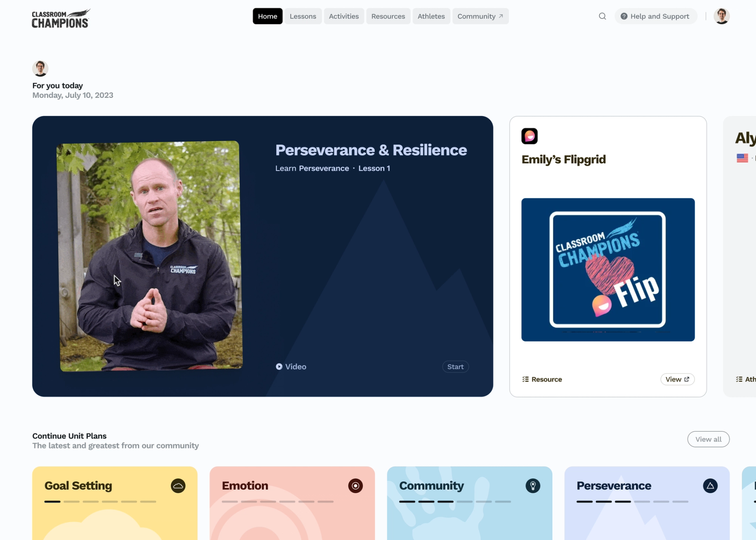The height and width of the screenshot is (540, 756).
Task: Click the Classroom Champions logo
Action: (x=61, y=18)
